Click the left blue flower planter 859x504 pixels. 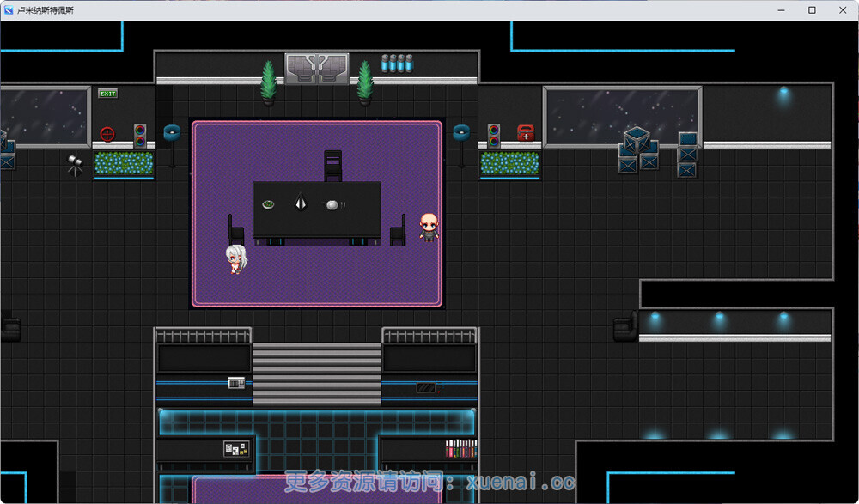124,164
